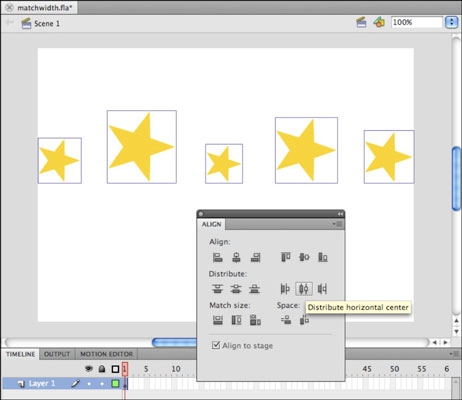The image size is (462, 400).
Task: Click the Align right edge icon
Action: coord(255,257)
